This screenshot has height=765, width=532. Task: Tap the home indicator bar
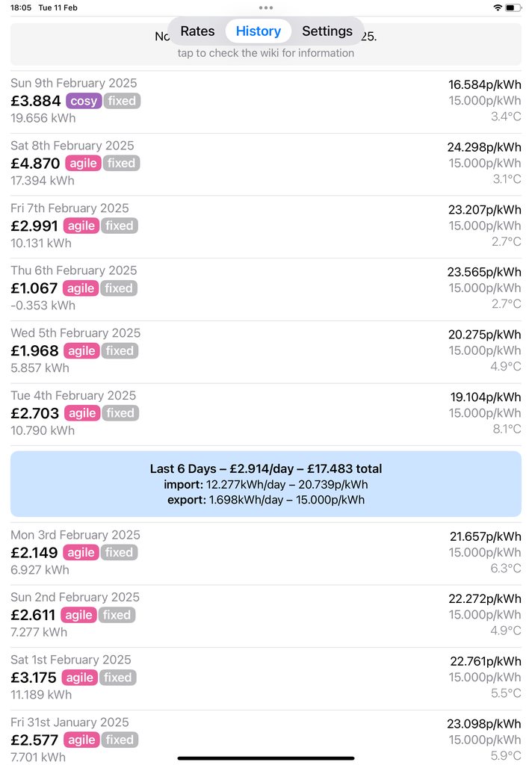coord(266,758)
